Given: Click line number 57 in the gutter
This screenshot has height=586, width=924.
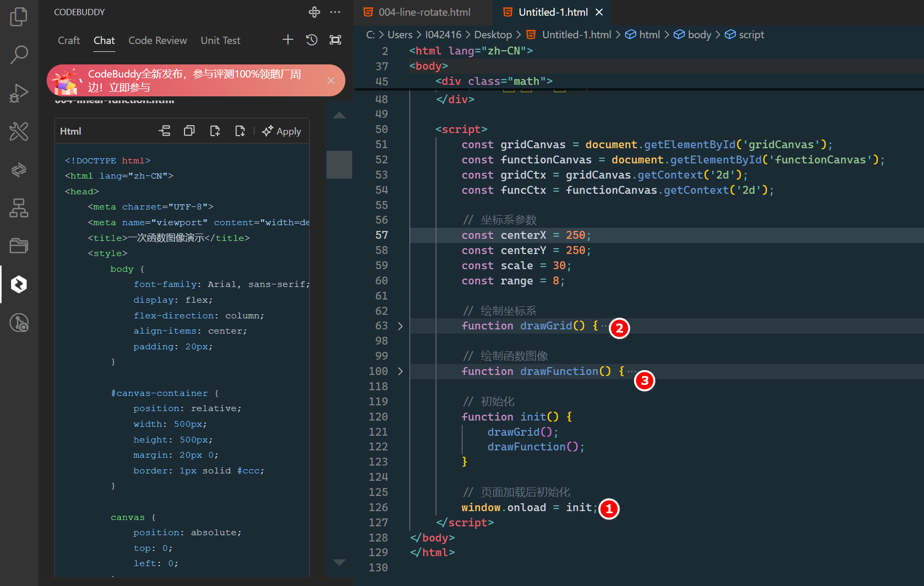Looking at the screenshot, I should [382, 235].
